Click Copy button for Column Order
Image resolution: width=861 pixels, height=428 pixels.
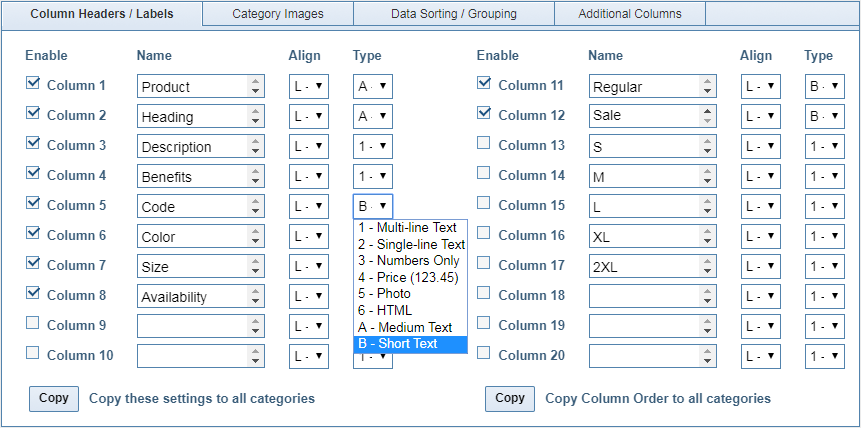point(510,398)
